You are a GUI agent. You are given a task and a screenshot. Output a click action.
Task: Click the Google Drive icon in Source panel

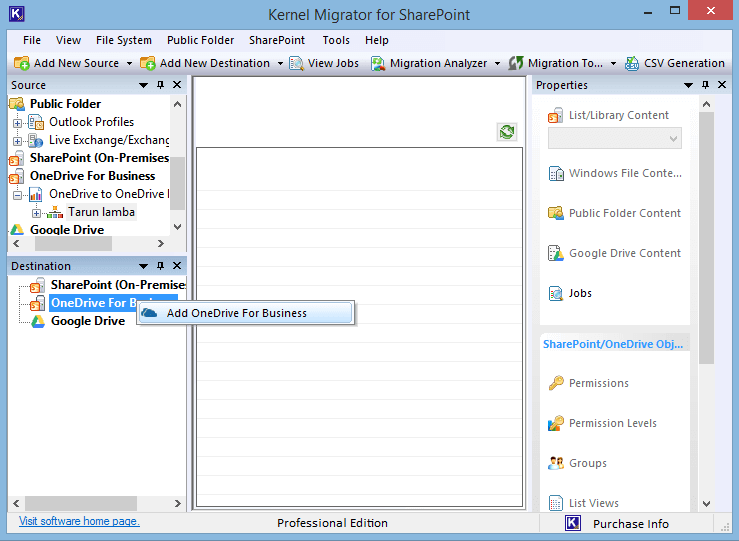point(17,230)
